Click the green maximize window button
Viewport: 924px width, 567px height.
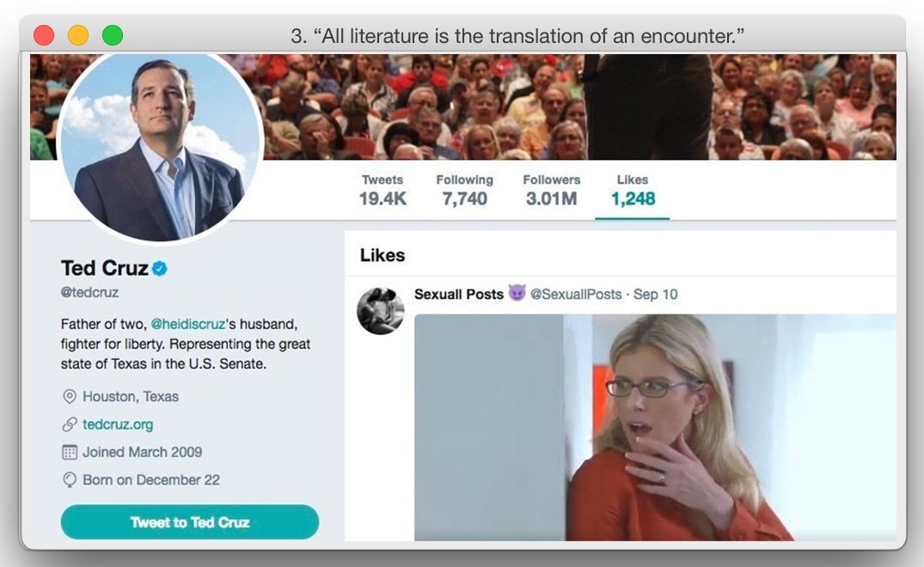113,35
